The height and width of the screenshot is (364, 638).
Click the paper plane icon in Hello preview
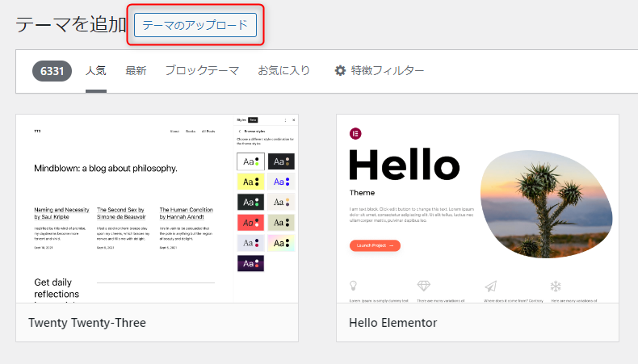[x=489, y=286]
